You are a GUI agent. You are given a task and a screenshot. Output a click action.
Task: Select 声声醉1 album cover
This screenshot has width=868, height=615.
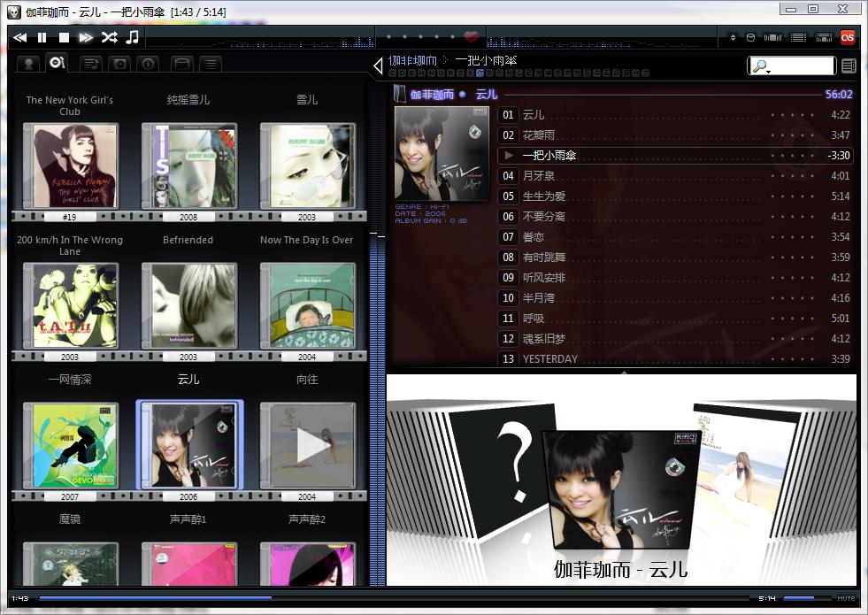(x=189, y=564)
